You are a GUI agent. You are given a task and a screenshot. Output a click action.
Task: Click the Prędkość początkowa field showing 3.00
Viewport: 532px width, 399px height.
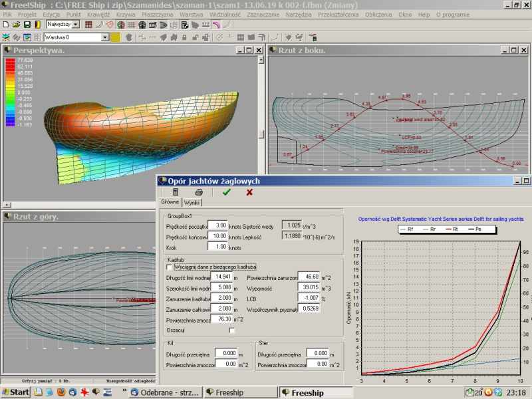click(x=217, y=225)
